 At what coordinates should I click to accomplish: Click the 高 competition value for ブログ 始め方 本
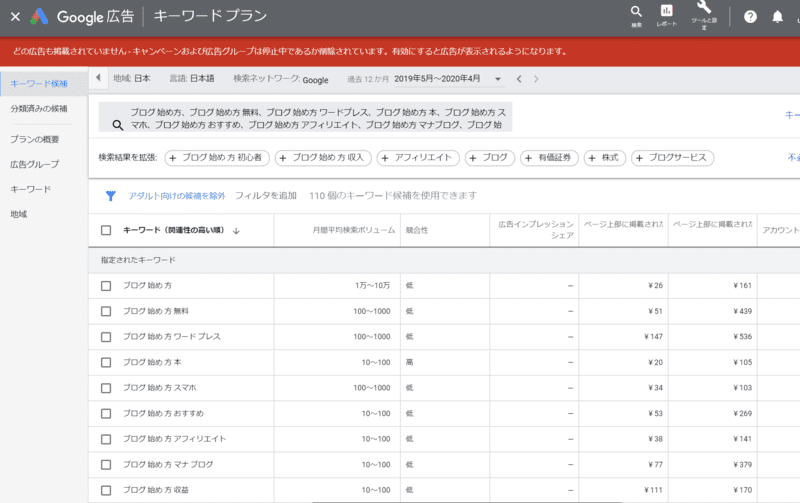point(409,362)
